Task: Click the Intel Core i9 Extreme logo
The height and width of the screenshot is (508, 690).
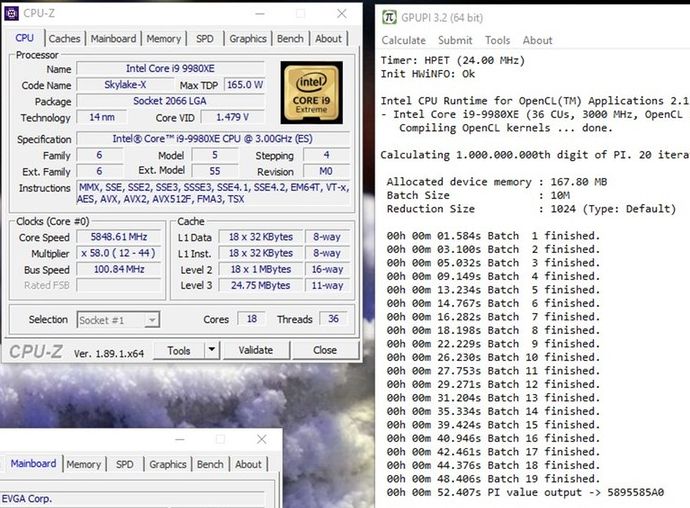Action: tap(312, 92)
